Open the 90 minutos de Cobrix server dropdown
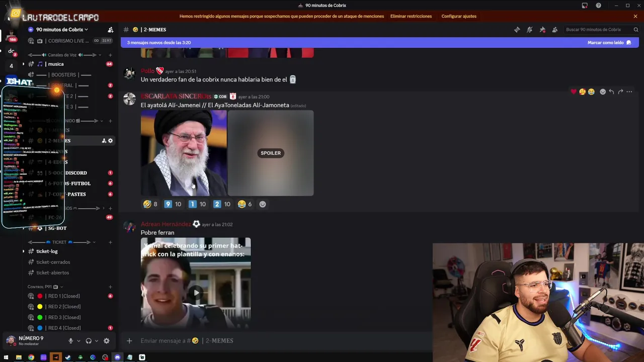 pos(62,30)
